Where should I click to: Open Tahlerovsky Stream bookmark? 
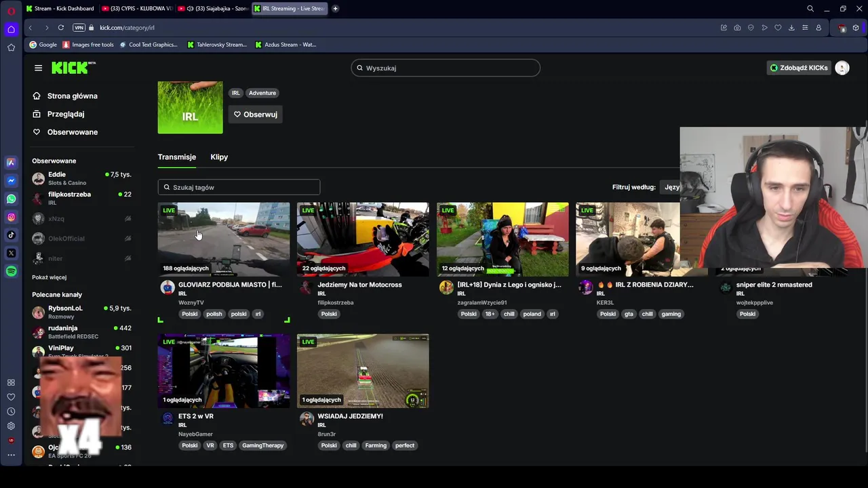click(x=217, y=45)
